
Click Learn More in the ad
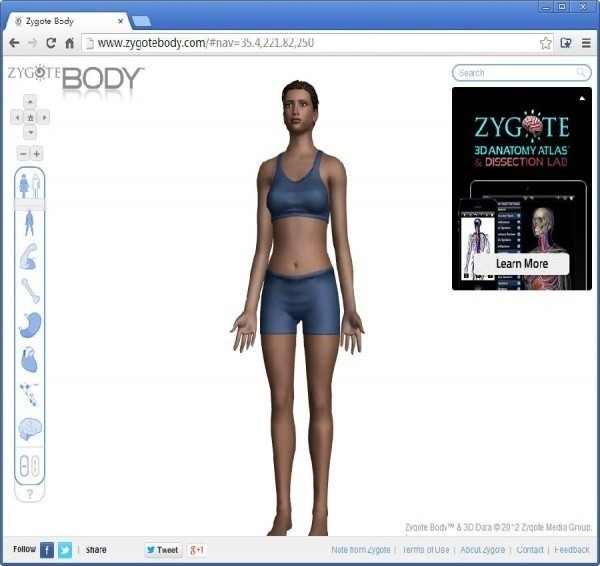click(x=521, y=264)
